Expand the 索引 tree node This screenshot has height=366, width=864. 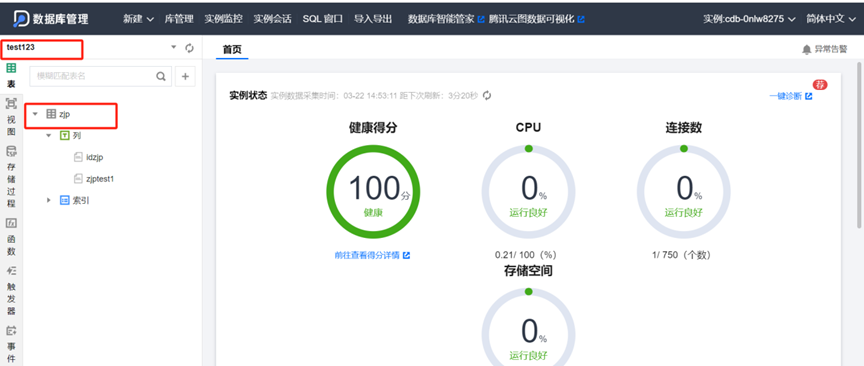point(49,201)
